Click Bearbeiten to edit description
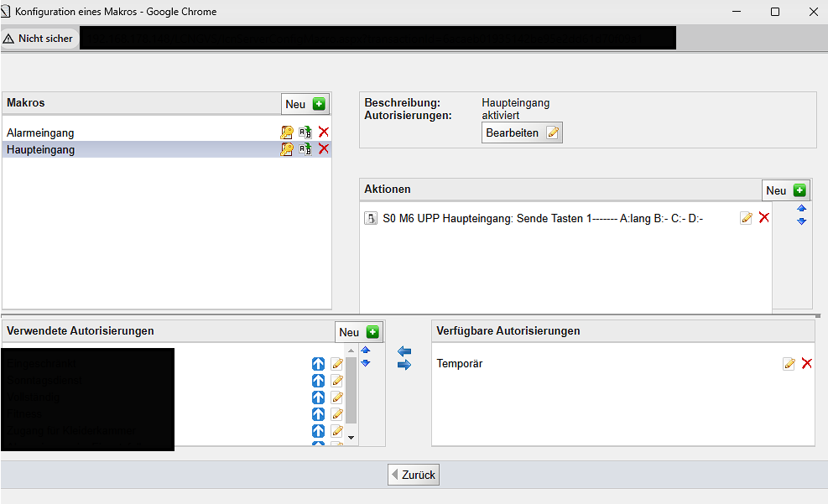 click(x=522, y=132)
